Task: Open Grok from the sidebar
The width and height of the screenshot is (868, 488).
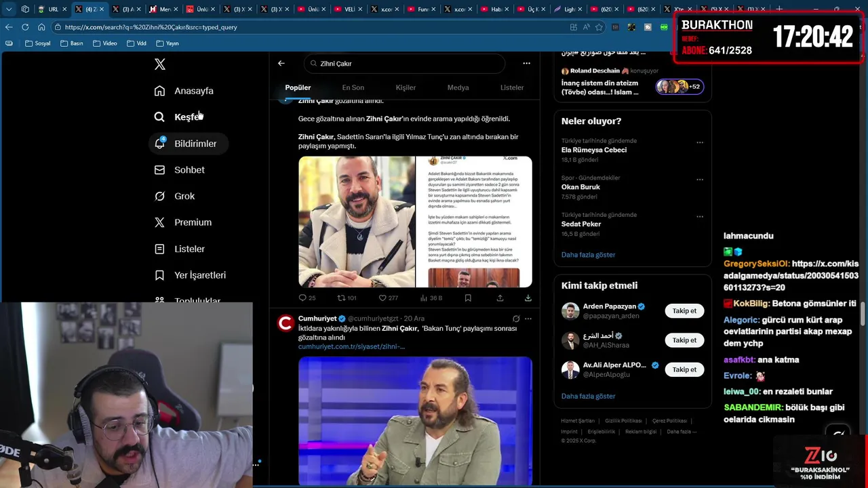Action: [174, 197]
